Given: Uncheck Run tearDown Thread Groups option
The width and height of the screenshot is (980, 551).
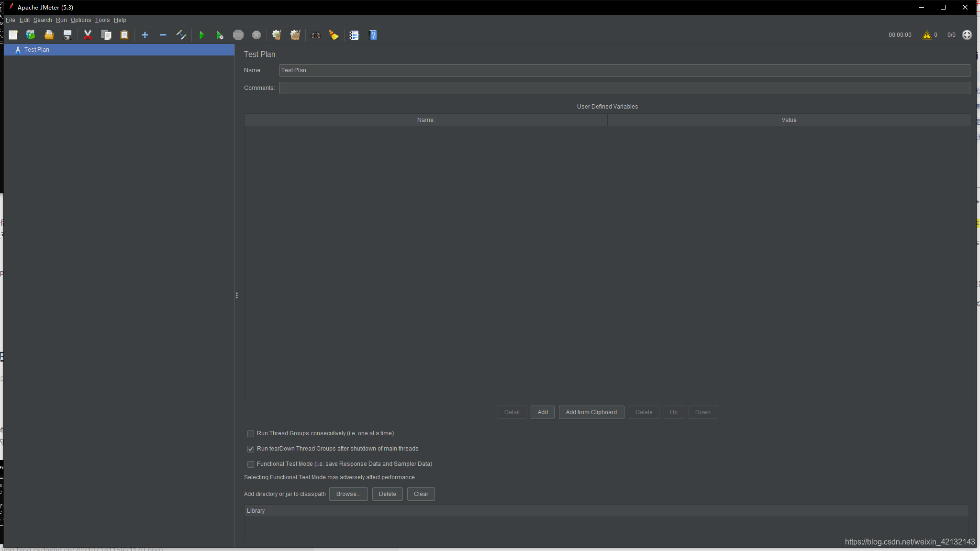Looking at the screenshot, I should pos(251,449).
